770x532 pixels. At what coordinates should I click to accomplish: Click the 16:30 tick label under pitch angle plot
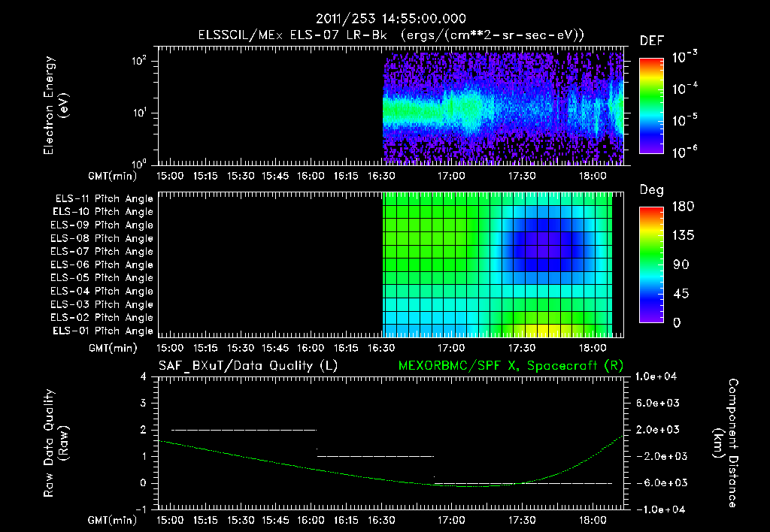click(381, 348)
